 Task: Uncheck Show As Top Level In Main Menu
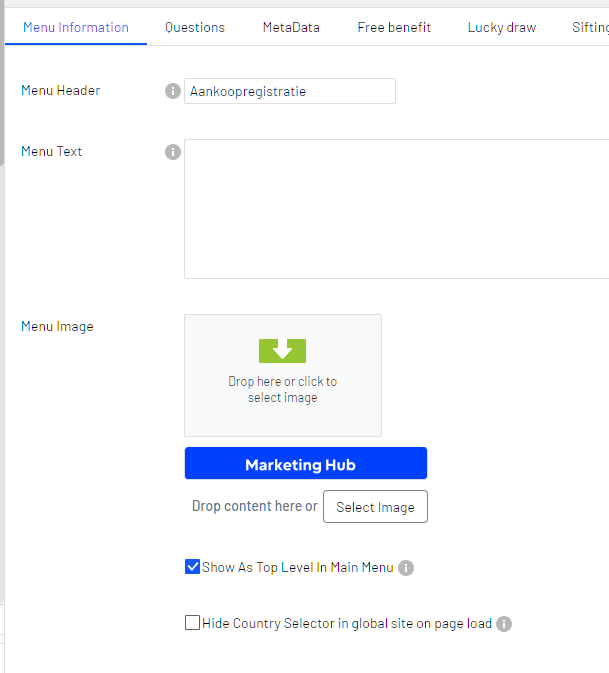[193, 567]
